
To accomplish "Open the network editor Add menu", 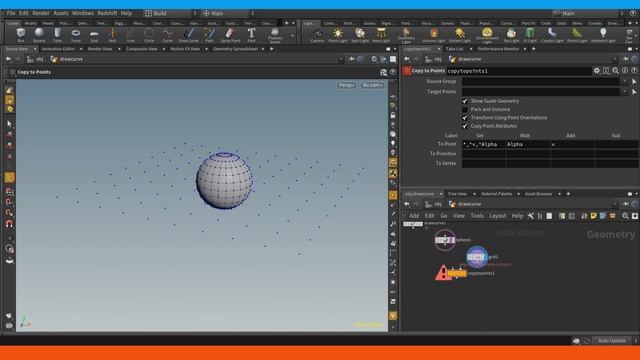I will coord(414,216).
